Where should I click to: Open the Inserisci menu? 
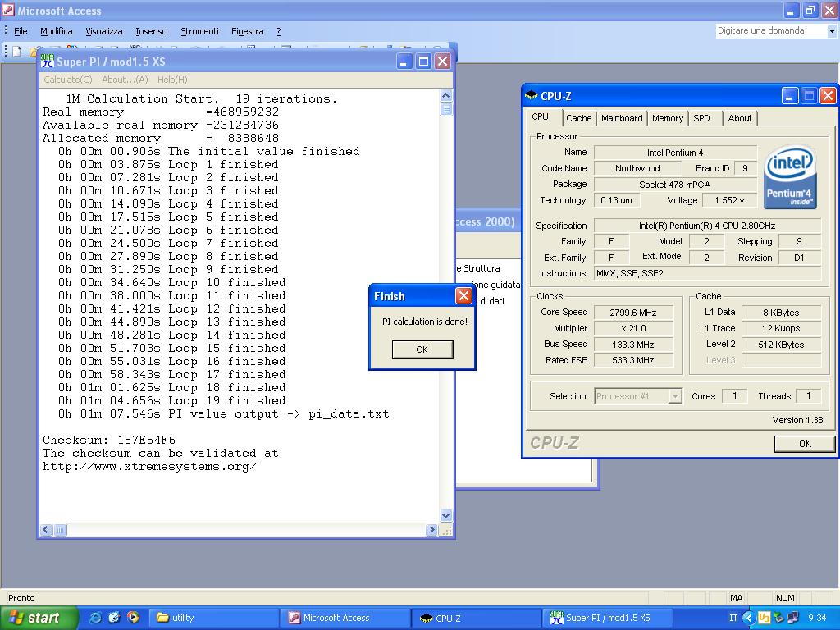tap(152, 31)
